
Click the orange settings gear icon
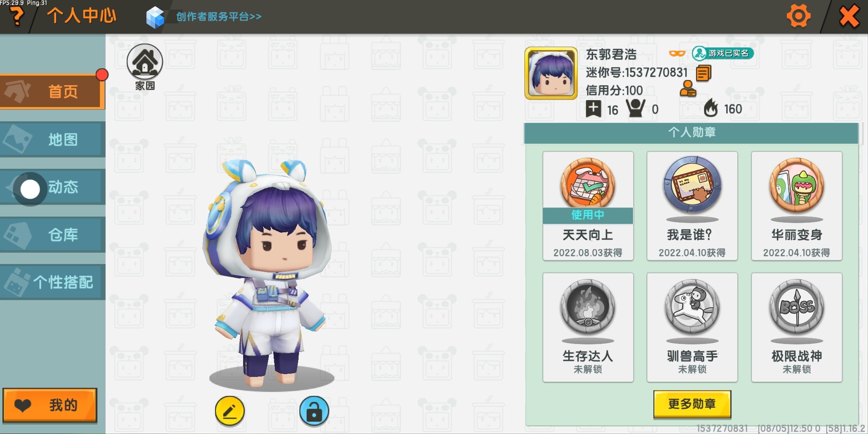click(x=798, y=16)
